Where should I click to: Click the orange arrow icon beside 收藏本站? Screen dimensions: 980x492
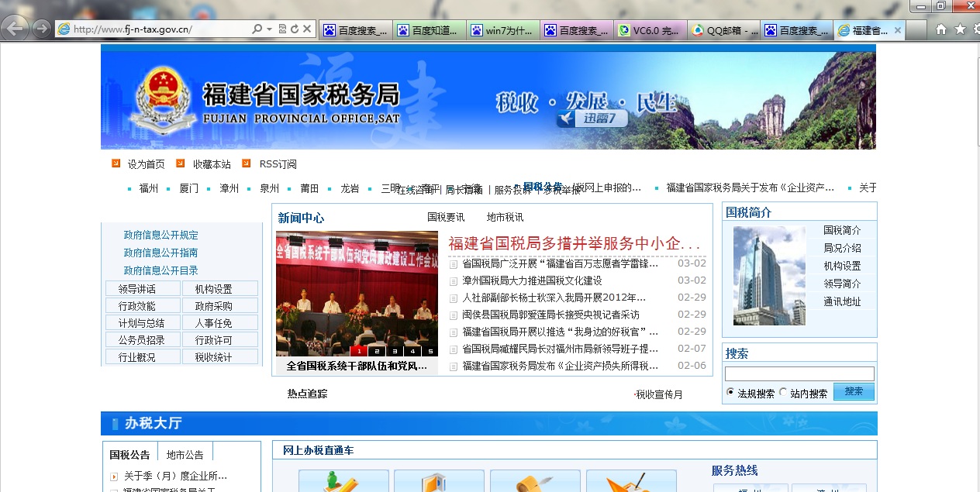point(181,163)
